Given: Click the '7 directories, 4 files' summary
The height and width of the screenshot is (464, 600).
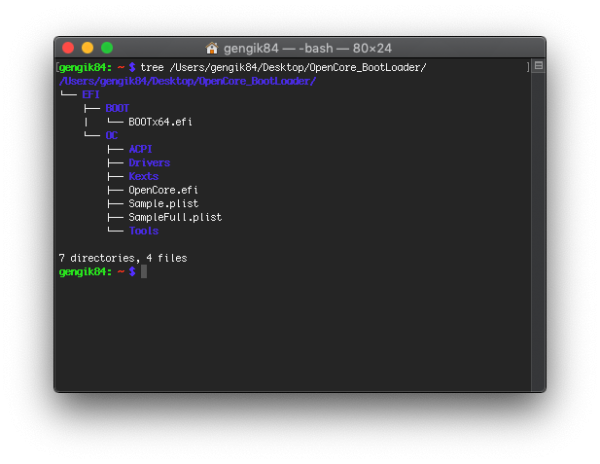Looking at the screenshot, I should coord(123,258).
